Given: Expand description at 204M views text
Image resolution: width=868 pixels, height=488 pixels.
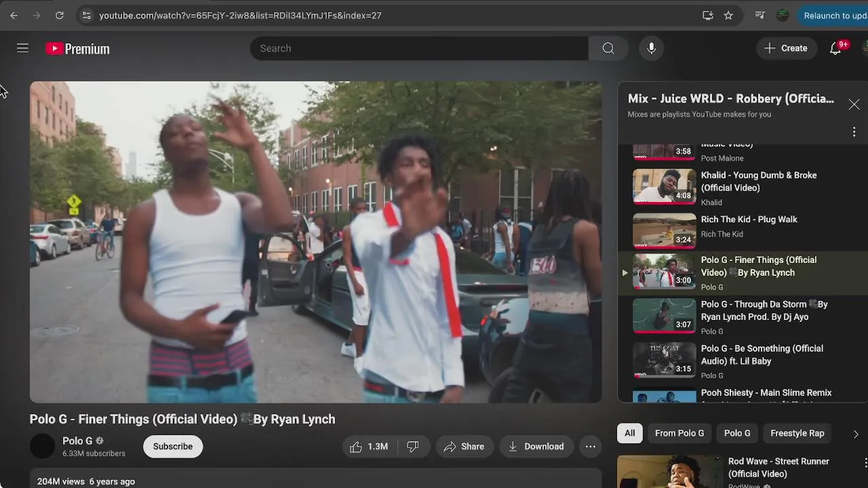Looking at the screenshot, I should (x=86, y=481).
